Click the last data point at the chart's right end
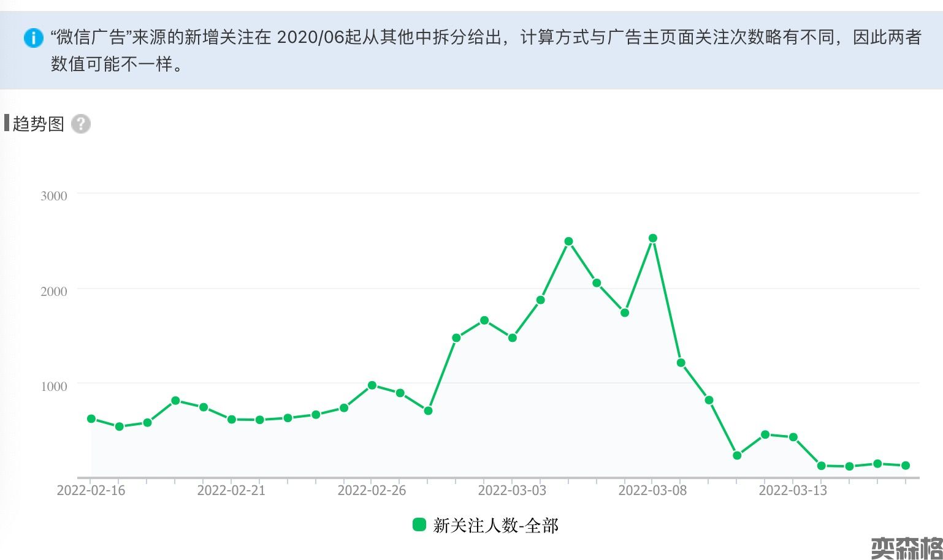The height and width of the screenshot is (560, 943). click(906, 466)
